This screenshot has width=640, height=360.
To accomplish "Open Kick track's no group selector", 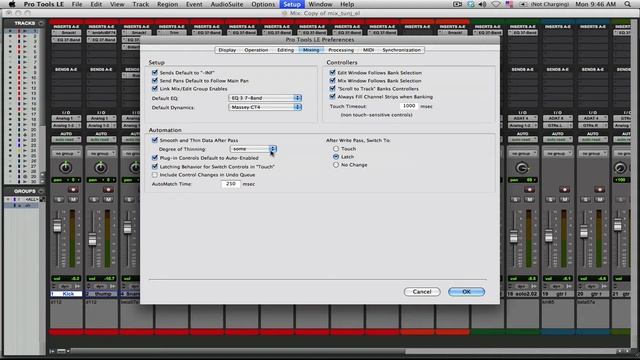I will tap(66, 153).
